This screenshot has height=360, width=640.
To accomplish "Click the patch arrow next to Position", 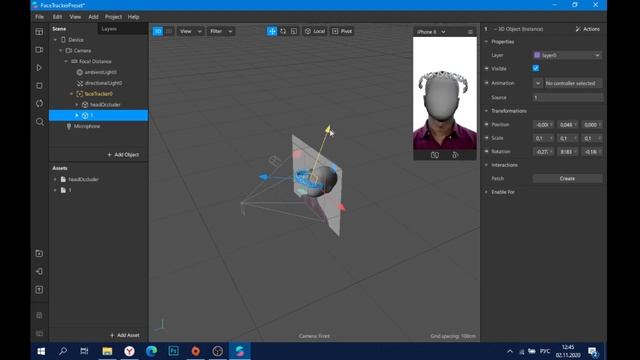I will tap(486, 124).
